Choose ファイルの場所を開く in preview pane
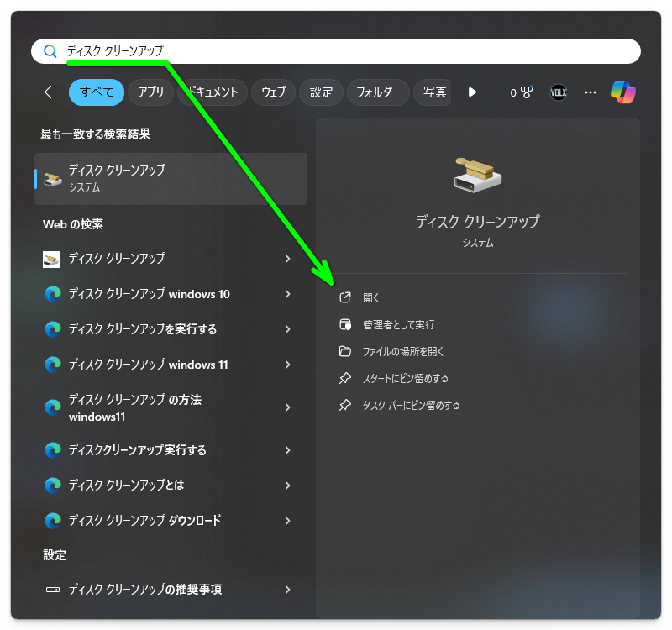672x630 pixels. (x=403, y=352)
